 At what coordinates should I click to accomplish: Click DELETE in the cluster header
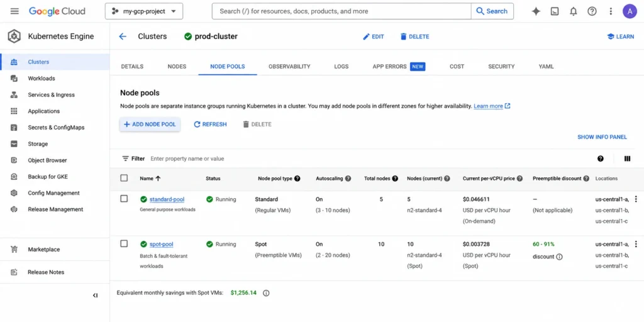415,36
